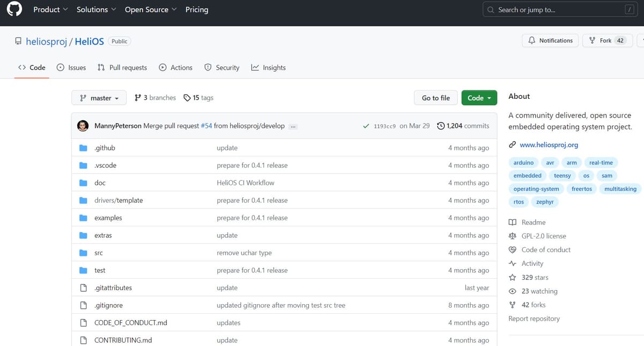View the 1,204 commits history

(464, 126)
